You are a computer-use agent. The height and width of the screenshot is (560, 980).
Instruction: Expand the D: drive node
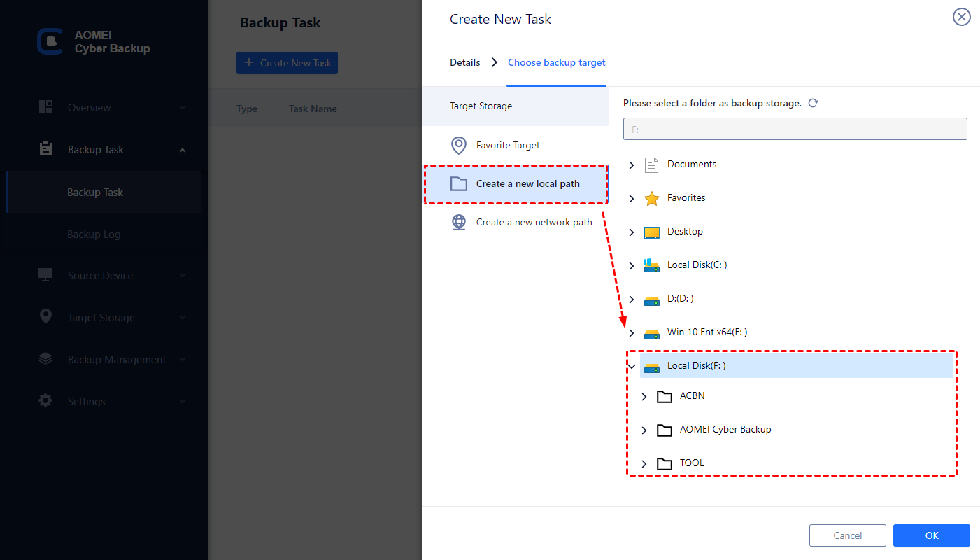(x=632, y=300)
